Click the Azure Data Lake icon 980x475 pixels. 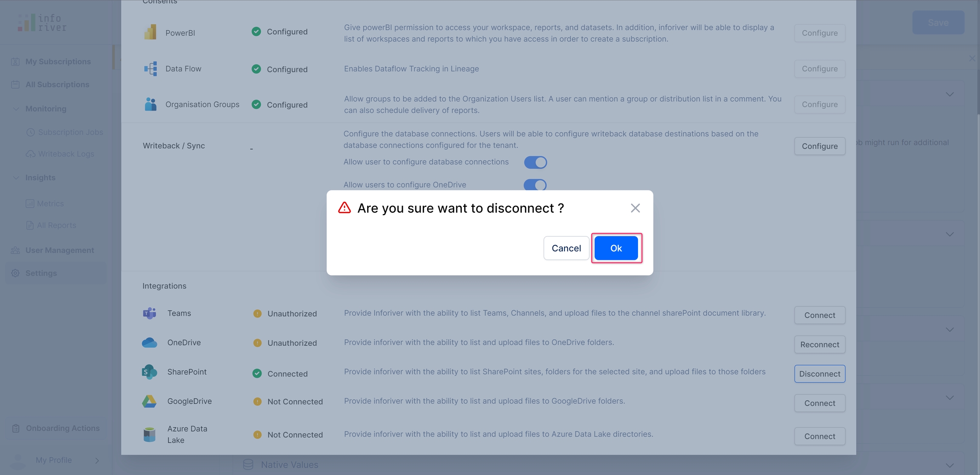pyautogui.click(x=149, y=435)
